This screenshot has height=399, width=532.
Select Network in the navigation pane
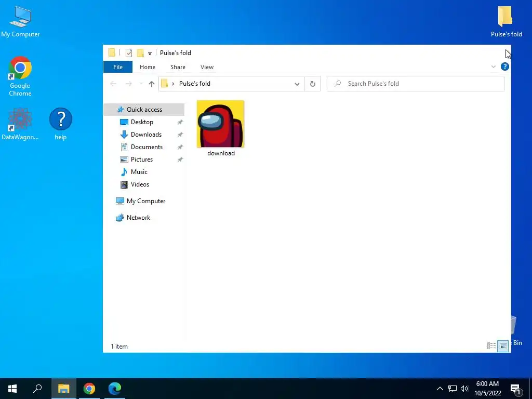(138, 218)
